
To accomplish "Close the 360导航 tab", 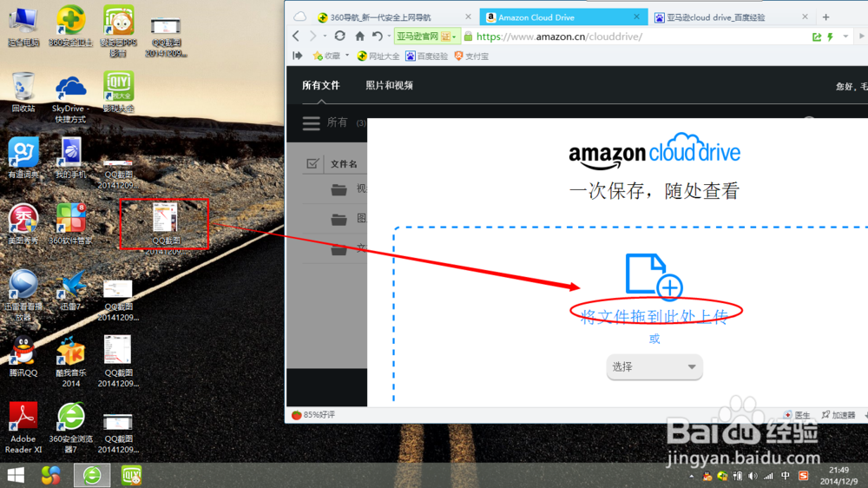I will [469, 17].
